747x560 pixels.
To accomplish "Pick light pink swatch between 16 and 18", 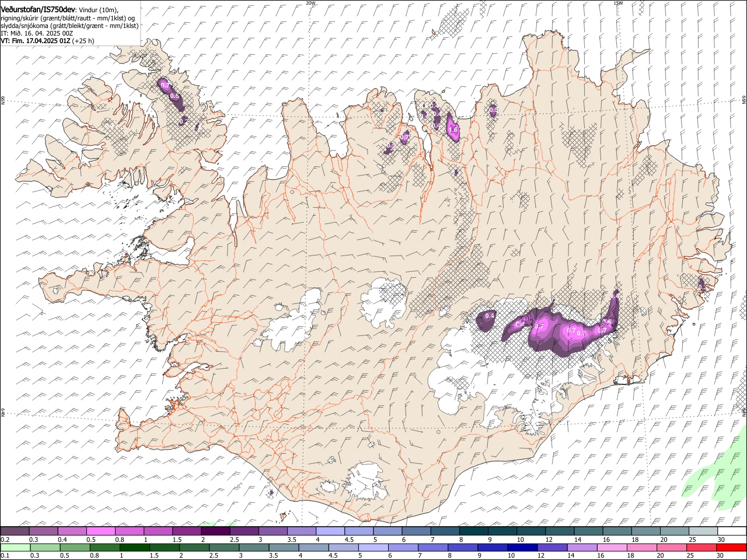I will (612, 547).
